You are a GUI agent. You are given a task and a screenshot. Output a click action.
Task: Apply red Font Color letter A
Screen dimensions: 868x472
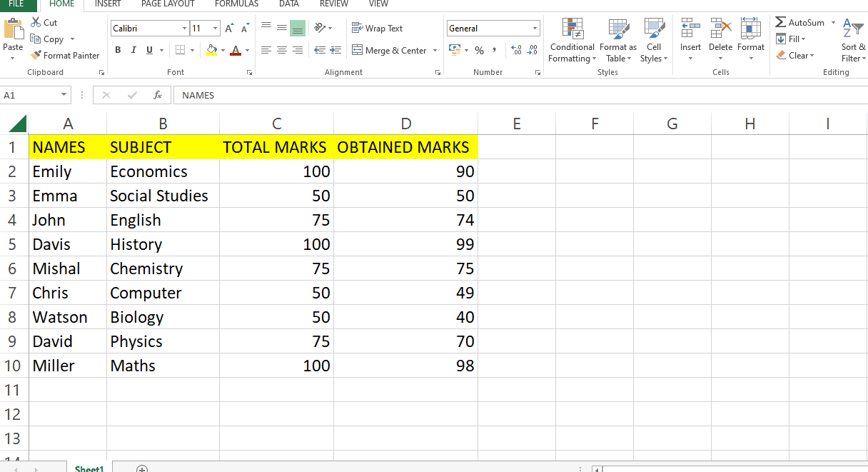[x=236, y=50]
